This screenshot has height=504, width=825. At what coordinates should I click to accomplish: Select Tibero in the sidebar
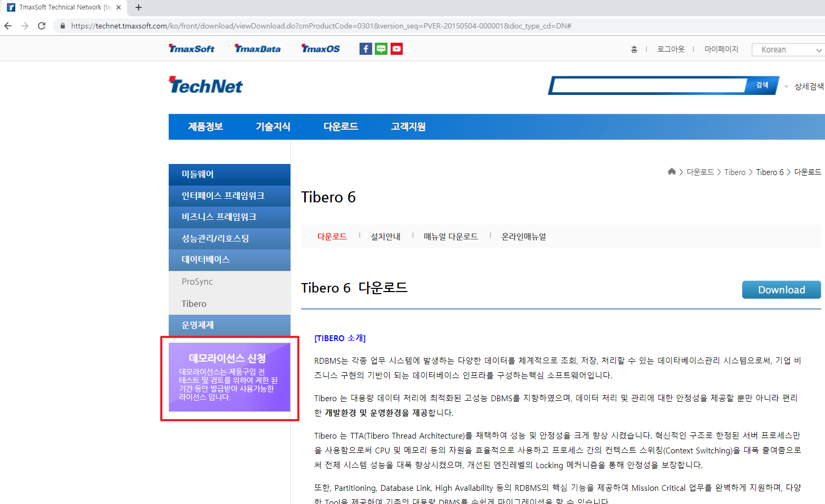229,304
